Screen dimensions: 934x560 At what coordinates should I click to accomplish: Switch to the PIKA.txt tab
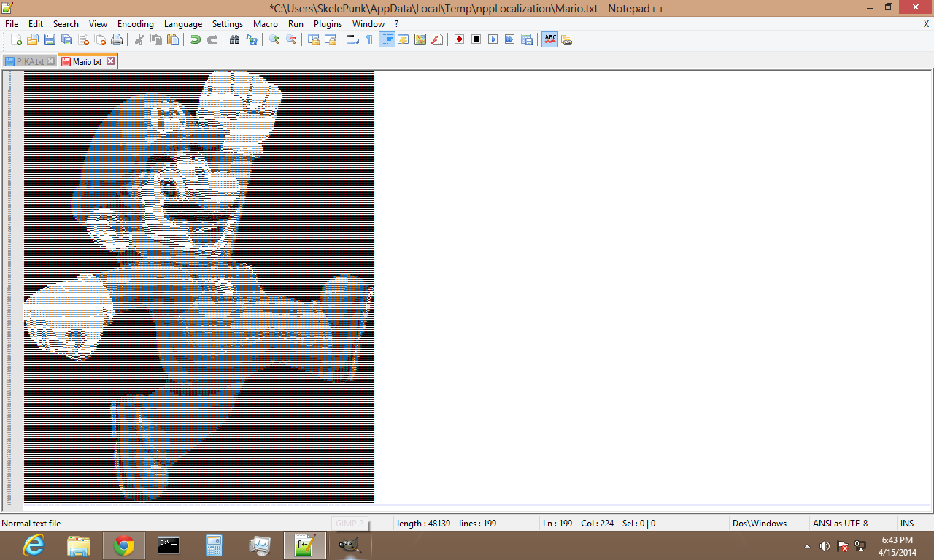point(29,62)
